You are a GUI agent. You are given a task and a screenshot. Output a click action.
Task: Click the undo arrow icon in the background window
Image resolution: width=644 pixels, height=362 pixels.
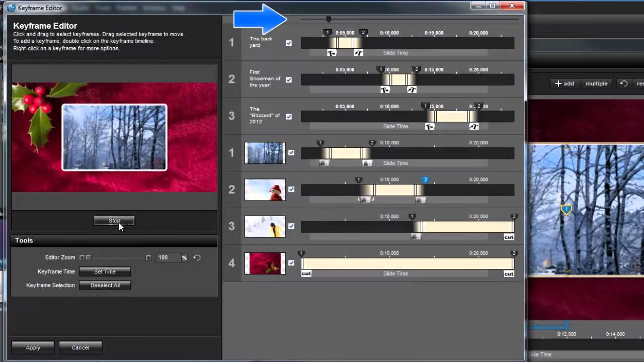point(624,83)
